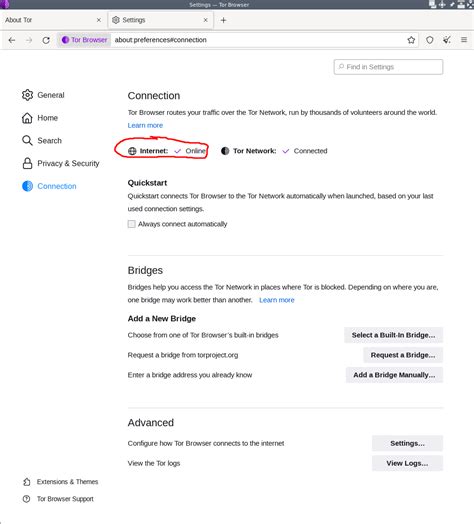This screenshot has height=524, width=474.
Task: Open the Privacy & Security category
Action: pyautogui.click(x=61, y=163)
